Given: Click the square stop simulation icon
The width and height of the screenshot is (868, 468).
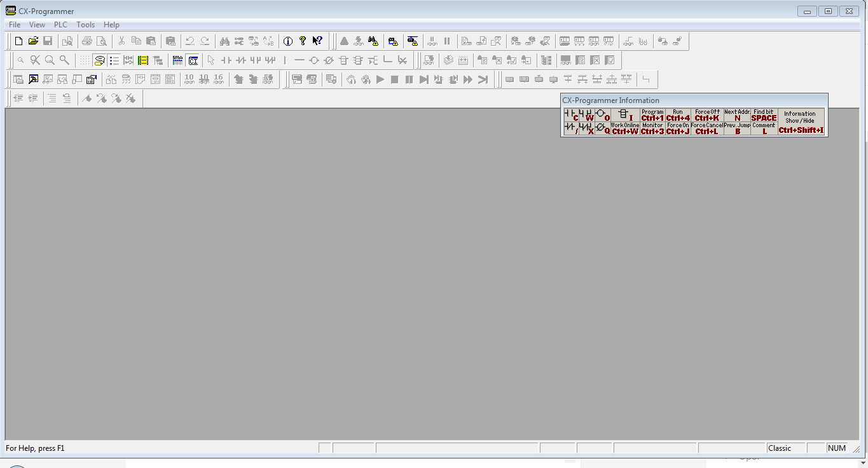Looking at the screenshot, I should click(x=395, y=79).
